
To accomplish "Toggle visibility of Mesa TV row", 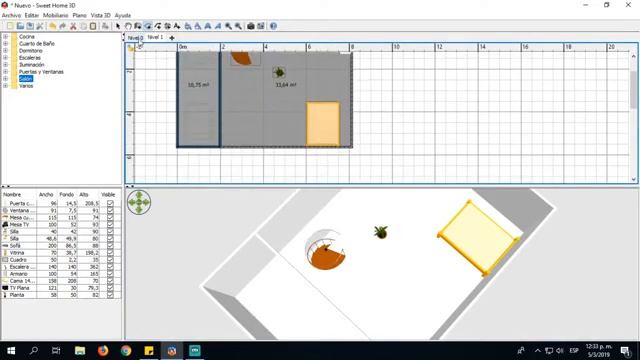I will tap(110, 224).
